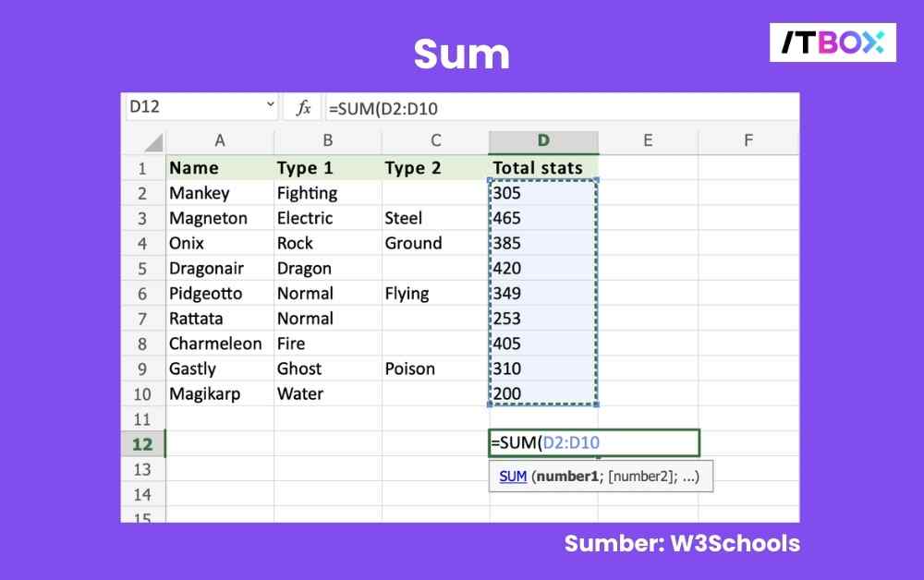
Task: Select row 1 header
Action: (x=142, y=168)
